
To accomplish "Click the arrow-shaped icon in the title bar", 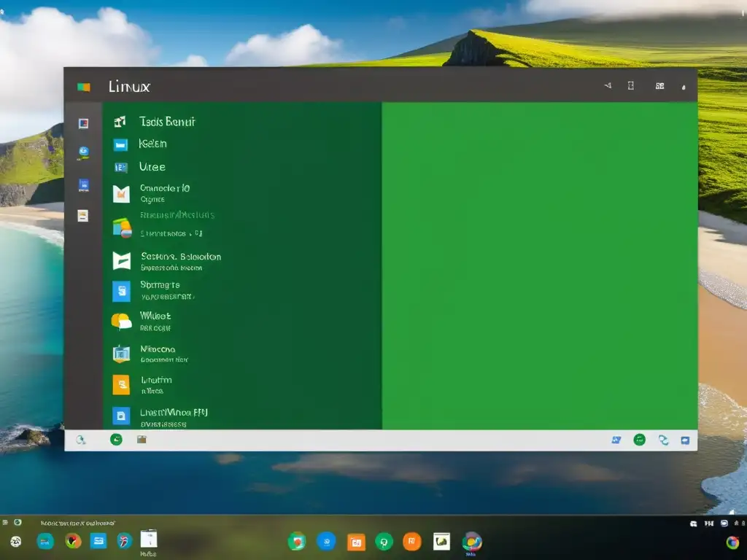I will [608, 86].
